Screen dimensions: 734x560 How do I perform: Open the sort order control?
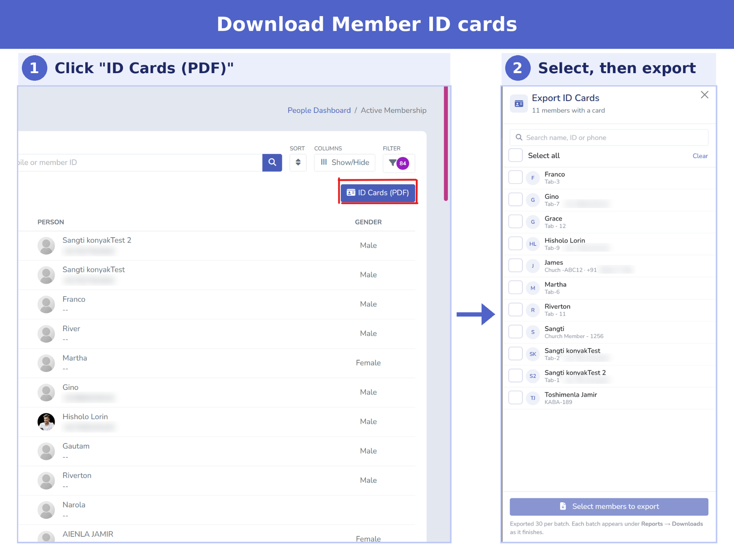(298, 162)
